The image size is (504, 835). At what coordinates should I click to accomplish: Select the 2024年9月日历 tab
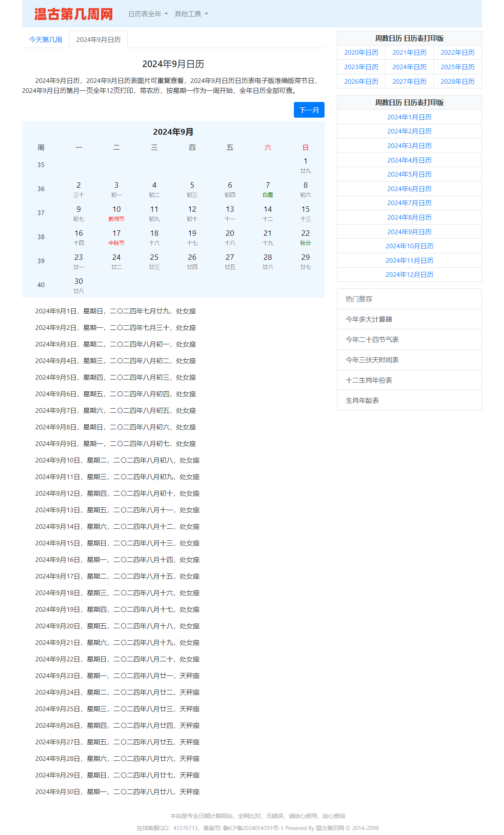click(x=98, y=40)
